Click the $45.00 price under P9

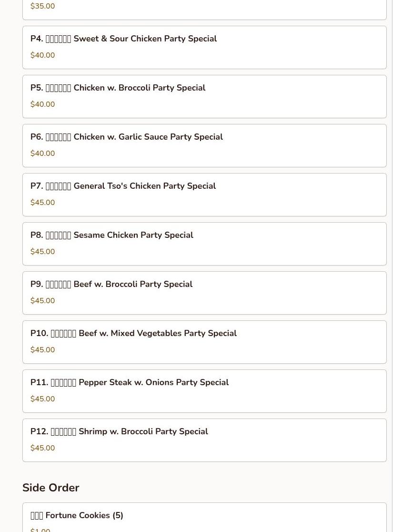coord(42,301)
